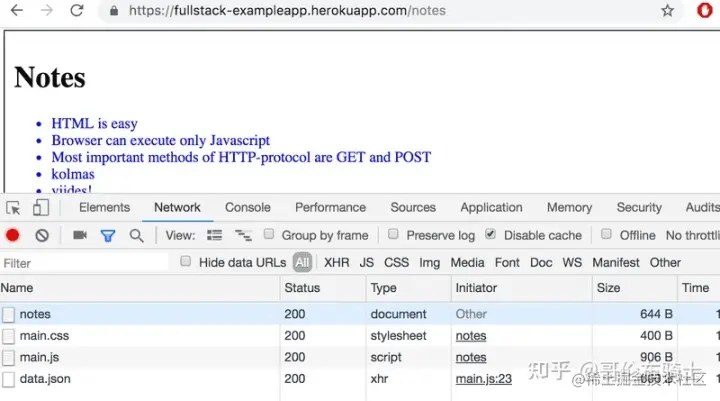Select the Network tab

(x=177, y=208)
